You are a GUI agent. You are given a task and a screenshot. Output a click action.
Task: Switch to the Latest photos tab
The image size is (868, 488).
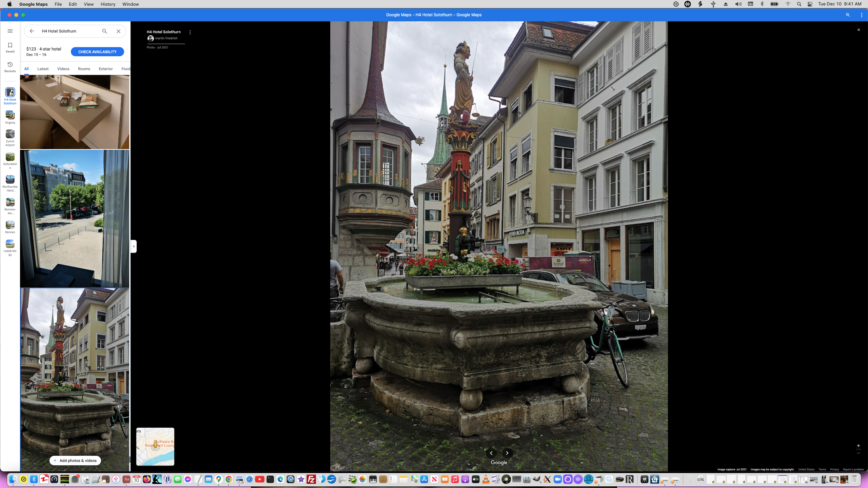pyautogui.click(x=43, y=69)
